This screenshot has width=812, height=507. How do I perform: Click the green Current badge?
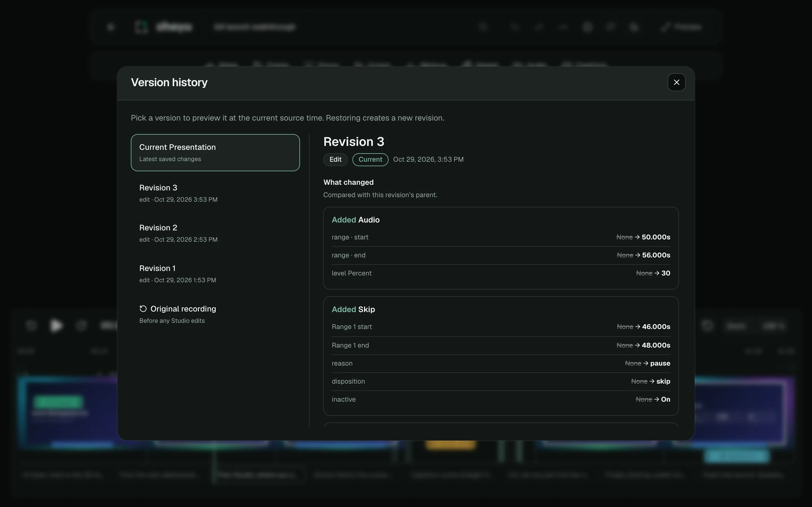(x=370, y=159)
